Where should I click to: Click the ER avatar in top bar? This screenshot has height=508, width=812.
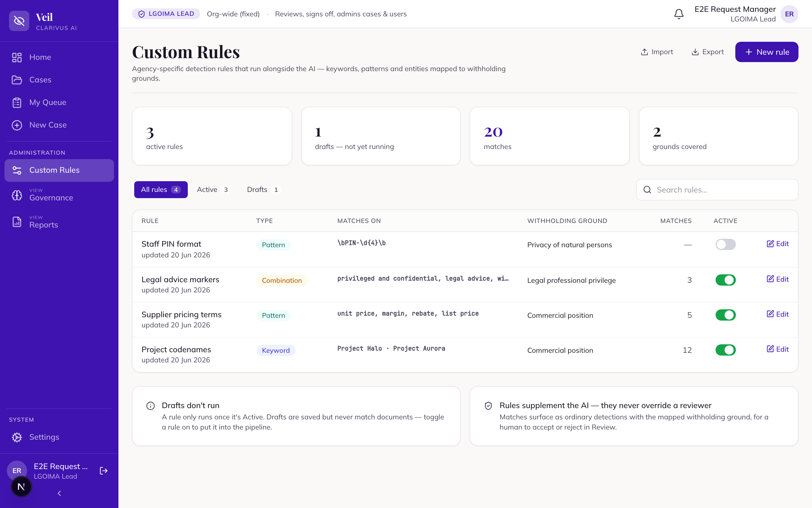(789, 14)
